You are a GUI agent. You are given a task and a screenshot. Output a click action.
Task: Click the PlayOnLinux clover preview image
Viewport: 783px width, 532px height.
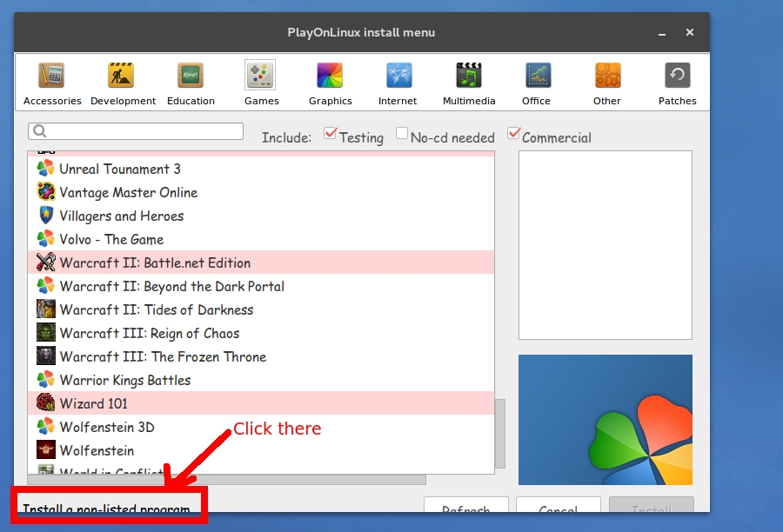point(606,420)
